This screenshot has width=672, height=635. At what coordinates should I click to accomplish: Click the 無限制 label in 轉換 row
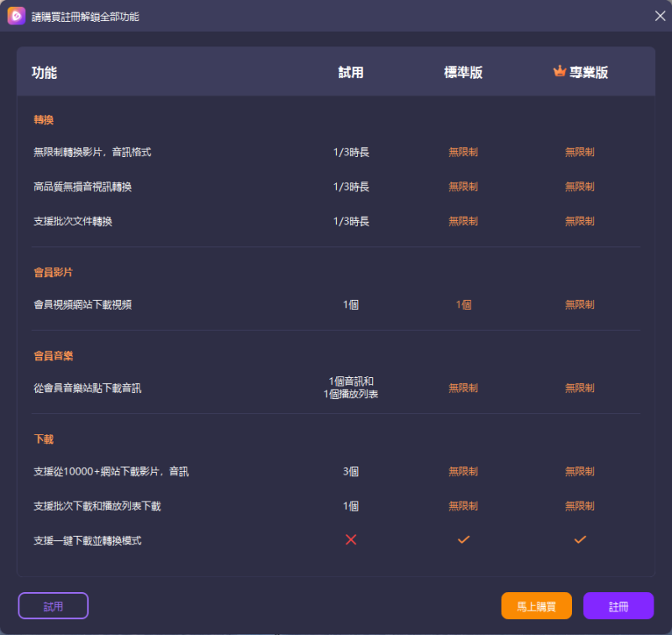tap(463, 152)
